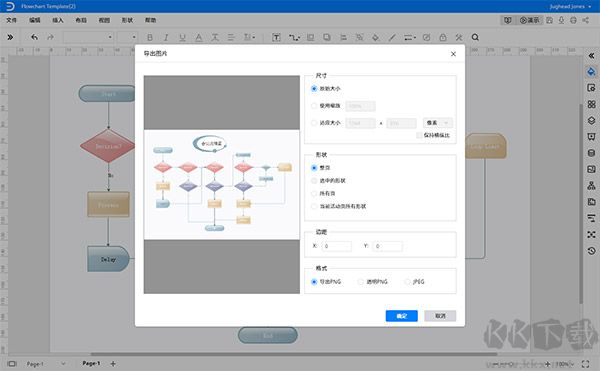
Task: Open the 视图 menu
Action: pos(104,20)
